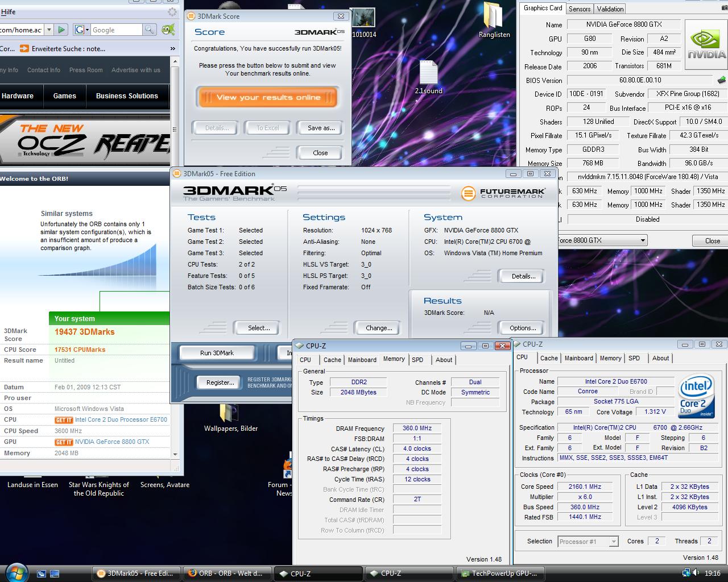728x582 pixels.
Task: Click the green frog toolbar icon in browser
Action: click(x=168, y=30)
